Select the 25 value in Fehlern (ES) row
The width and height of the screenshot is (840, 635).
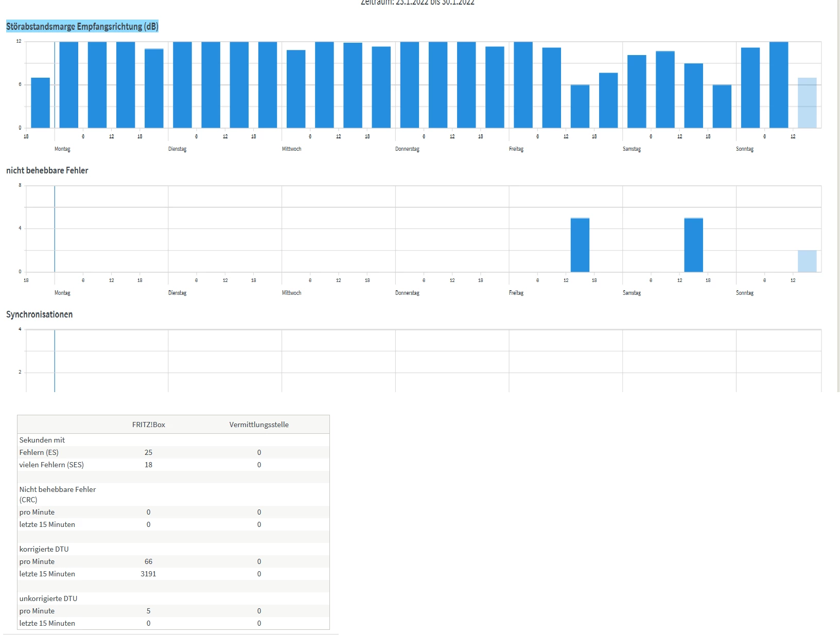148,452
